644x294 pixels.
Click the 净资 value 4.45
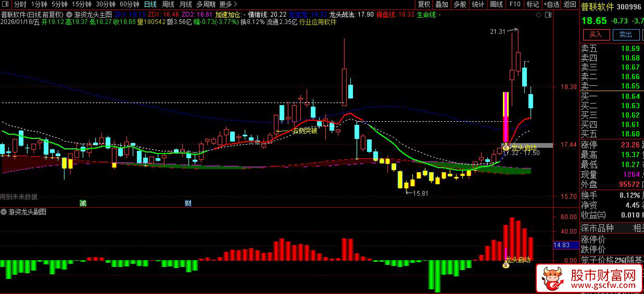click(632, 205)
